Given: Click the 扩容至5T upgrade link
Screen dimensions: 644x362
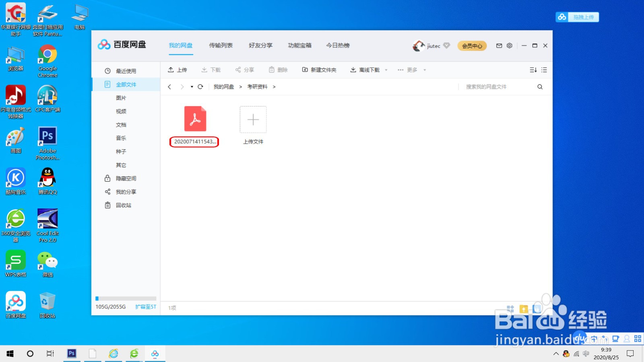Looking at the screenshot, I should (x=145, y=306).
